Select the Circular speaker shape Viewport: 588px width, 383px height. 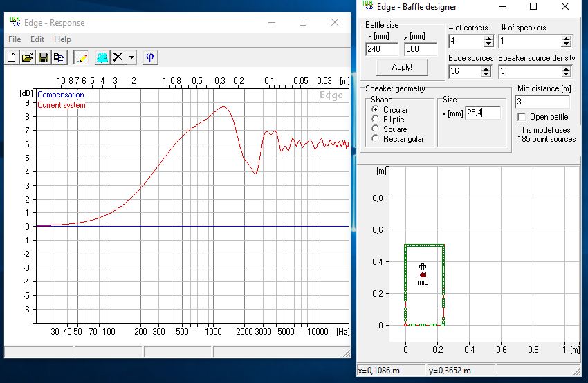(375, 109)
